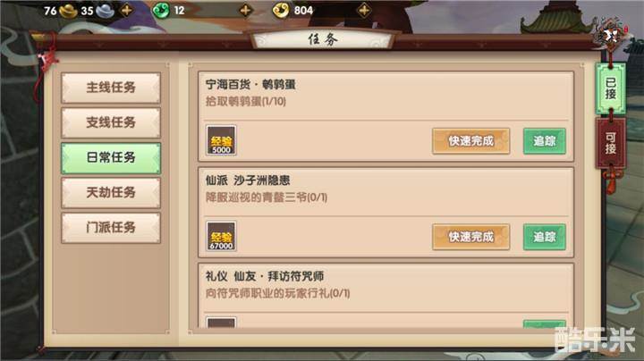
Task: Add coins with the rightmost plus button
Action: [364, 10]
